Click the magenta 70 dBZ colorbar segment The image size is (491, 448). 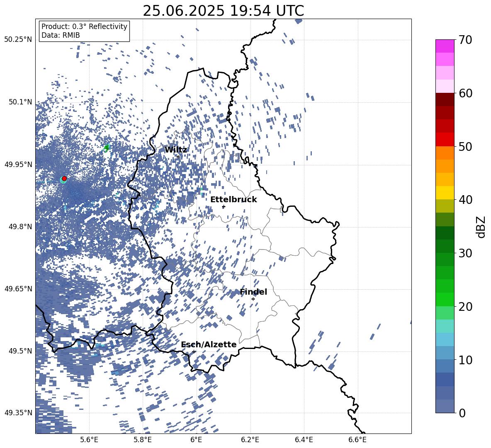(445, 46)
